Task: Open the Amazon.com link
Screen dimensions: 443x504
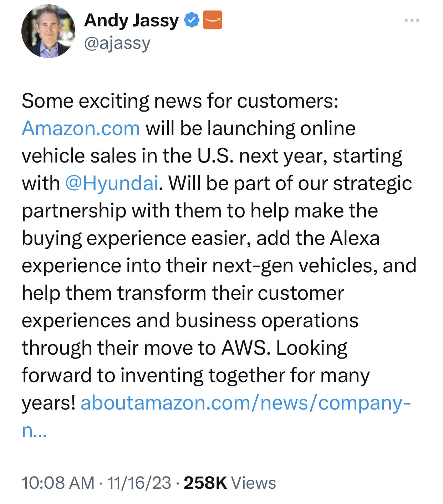Action: click(81, 128)
